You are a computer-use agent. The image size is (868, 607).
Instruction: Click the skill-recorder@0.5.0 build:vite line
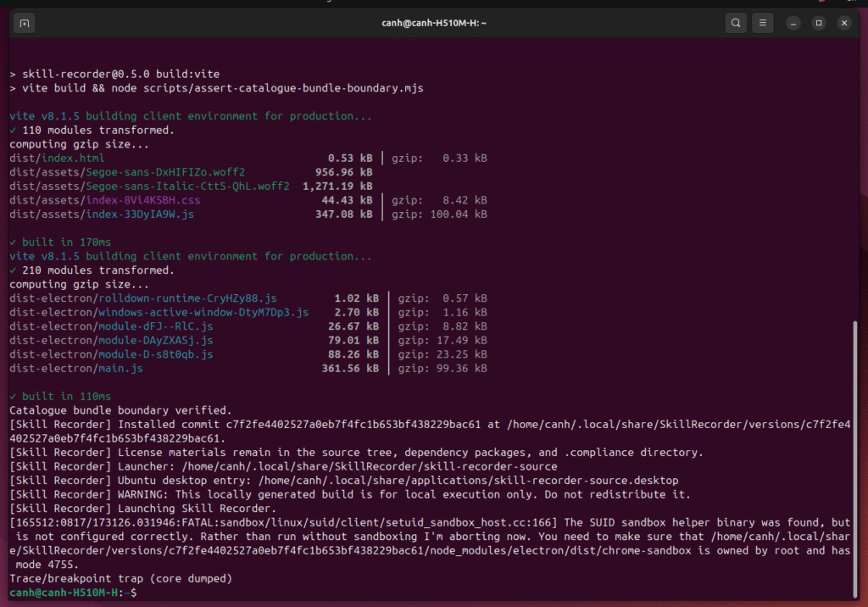pos(114,75)
